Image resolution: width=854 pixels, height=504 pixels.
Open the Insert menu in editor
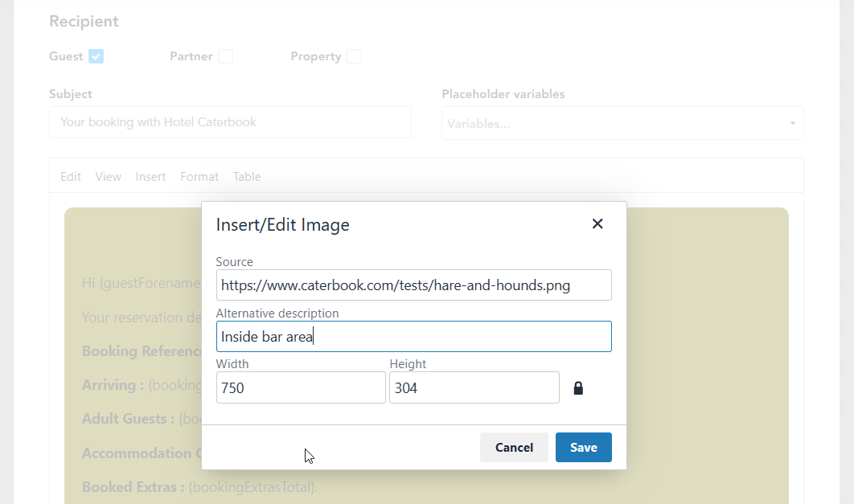[150, 177]
